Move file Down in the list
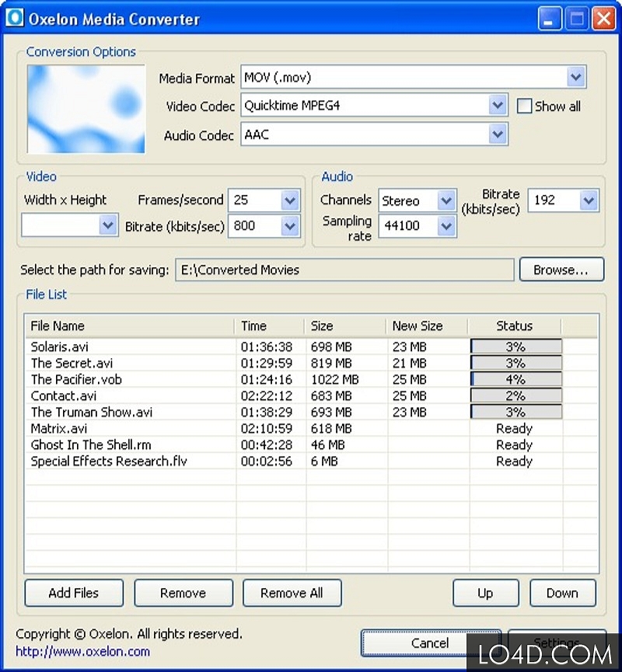Viewport: 622px width, 672px height. [x=563, y=593]
